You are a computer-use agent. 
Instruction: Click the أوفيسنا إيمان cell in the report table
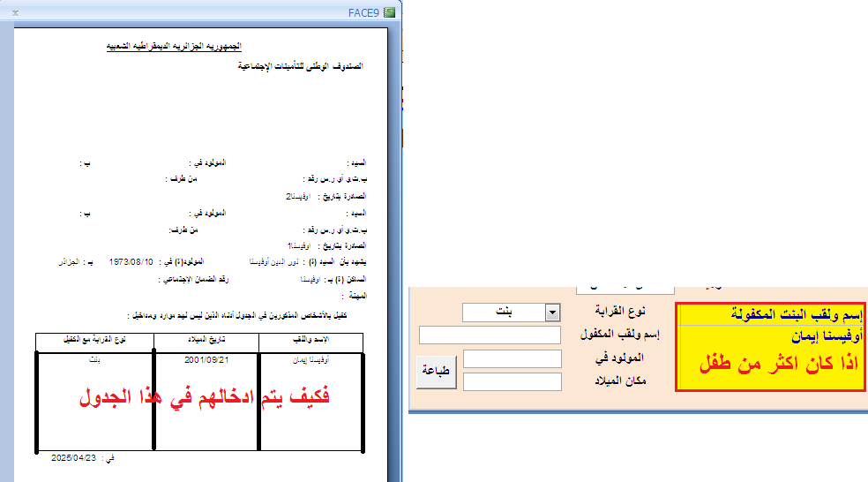point(311,360)
